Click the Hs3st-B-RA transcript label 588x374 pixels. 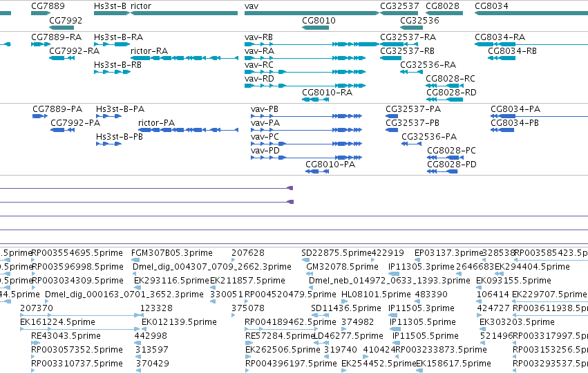pos(119,37)
